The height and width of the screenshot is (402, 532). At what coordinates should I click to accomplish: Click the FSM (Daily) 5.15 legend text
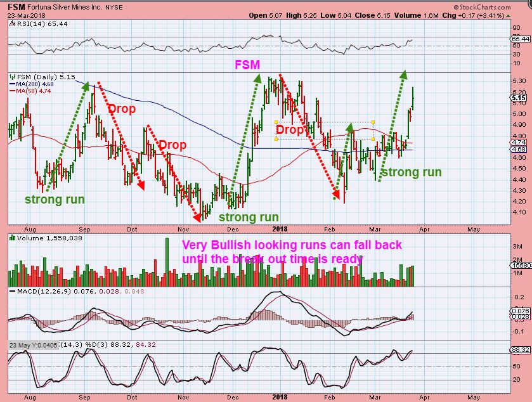[x=46, y=77]
